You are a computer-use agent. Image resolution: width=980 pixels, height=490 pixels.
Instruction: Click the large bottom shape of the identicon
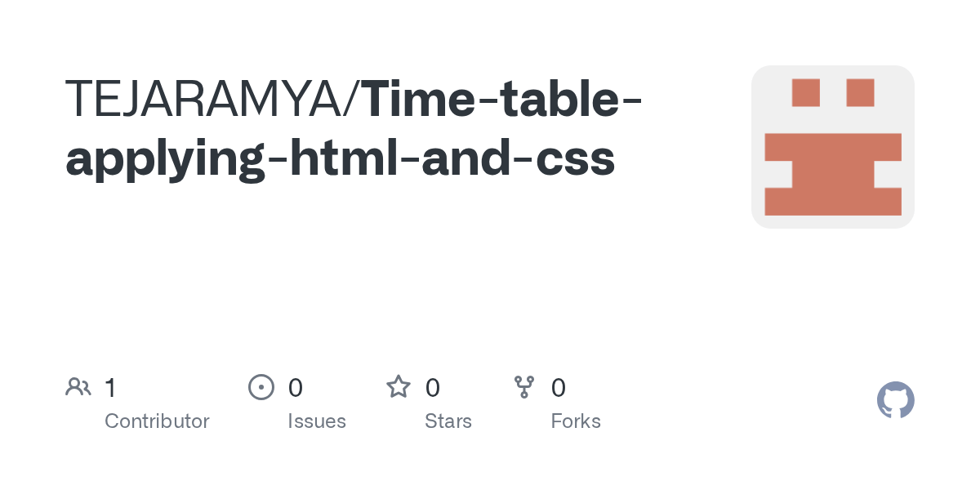click(832, 174)
